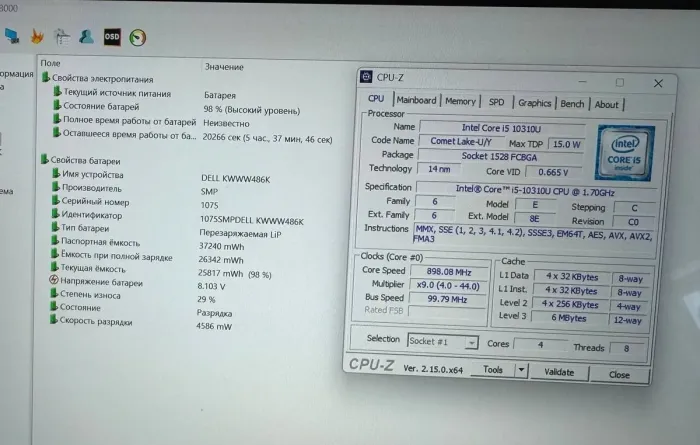This screenshot has width=700, height=445.
Task: Click the computer report icon in AIDA64 toolbar
Action: pos(12,36)
